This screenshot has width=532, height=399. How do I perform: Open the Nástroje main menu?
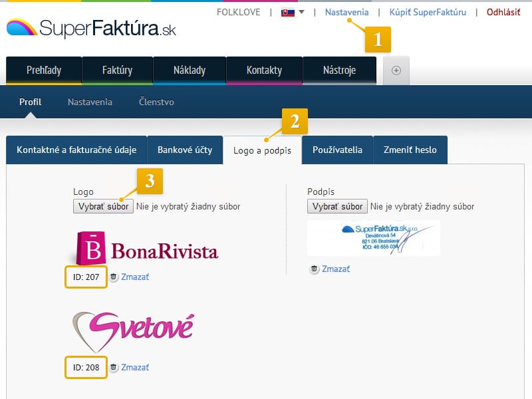pyautogui.click(x=339, y=70)
